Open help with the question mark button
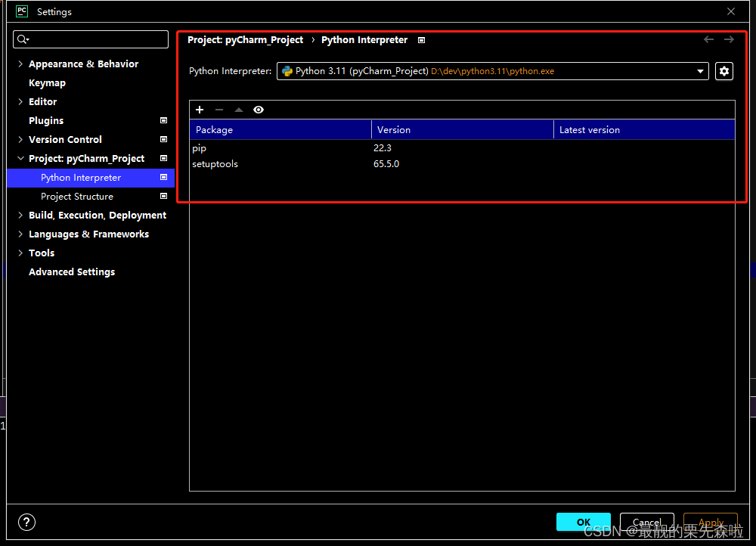The width and height of the screenshot is (756, 546). point(26,522)
